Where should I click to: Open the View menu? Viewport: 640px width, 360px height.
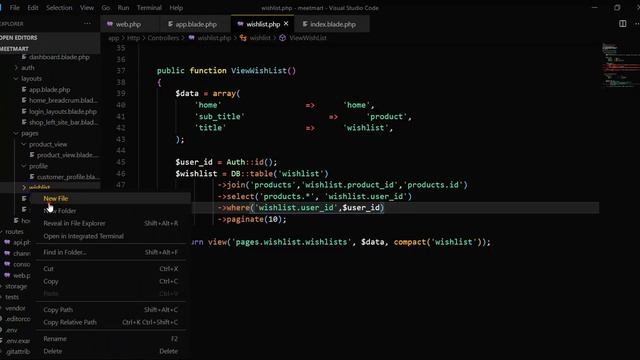(x=87, y=8)
